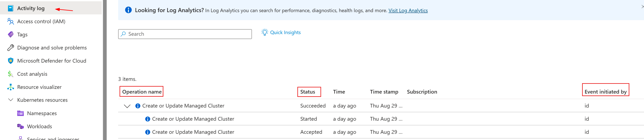
Task: Click the Microsoft Defender for Cloud shield icon
Action: (10, 61)
